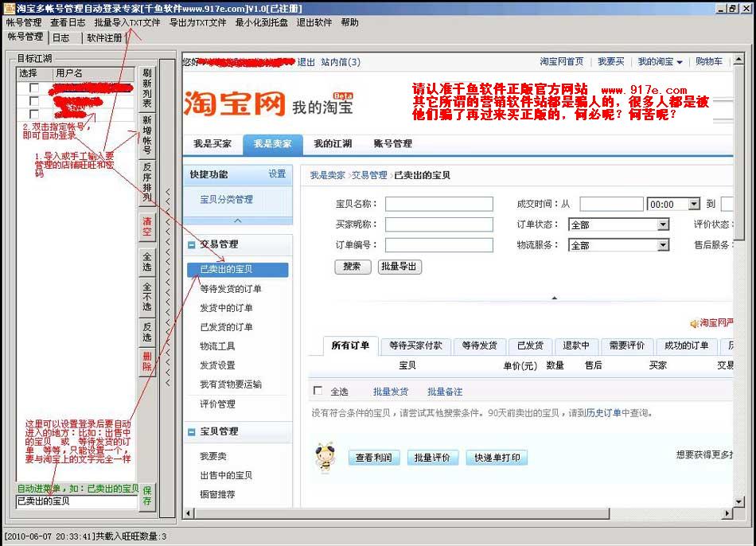Viewport: 756px width, 546px height.
Task: Click the 批量导出 button
Action: [x=399, y=267]
